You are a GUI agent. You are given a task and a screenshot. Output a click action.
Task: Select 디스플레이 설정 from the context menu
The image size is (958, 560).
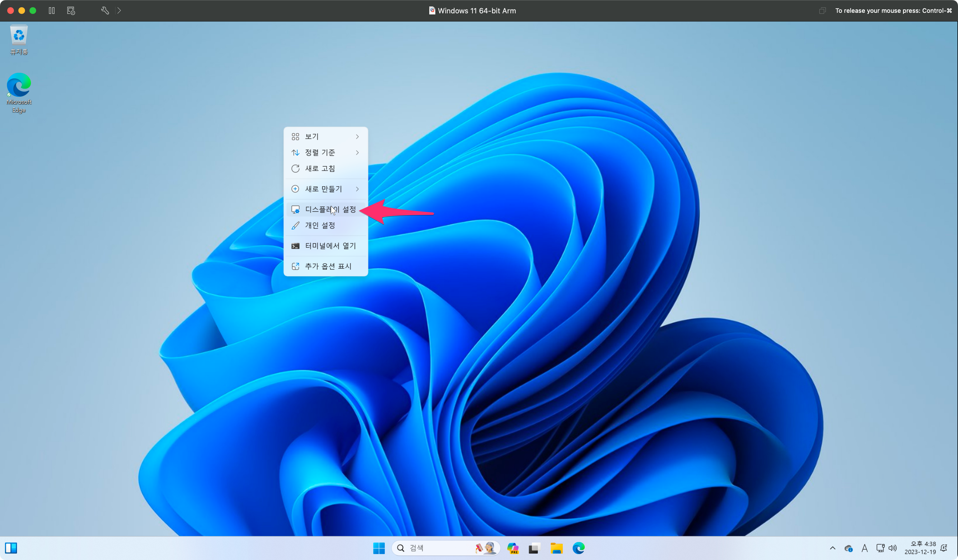point(326,209)
